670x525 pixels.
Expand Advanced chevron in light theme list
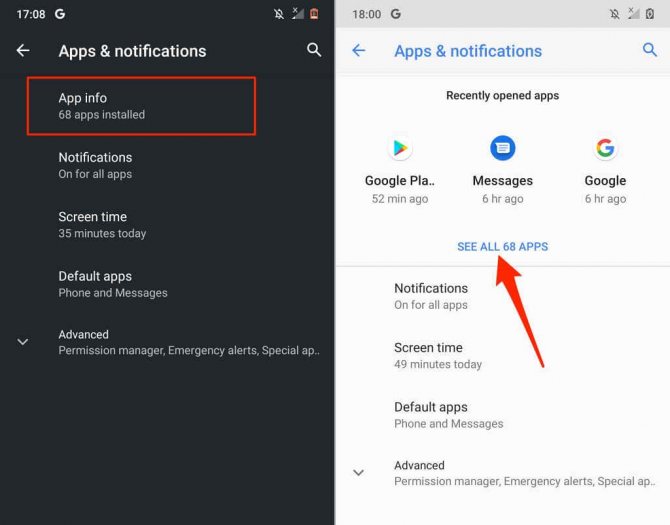tap(359, 472)
